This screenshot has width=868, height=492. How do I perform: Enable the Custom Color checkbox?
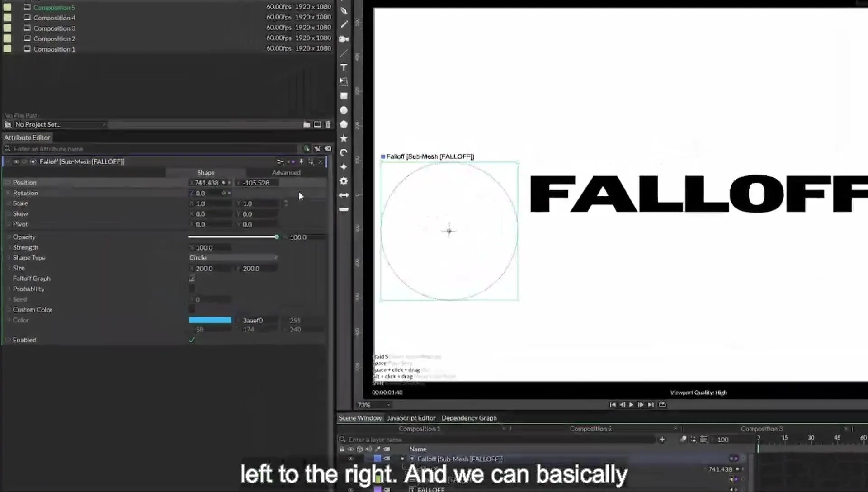coord(192,310)
